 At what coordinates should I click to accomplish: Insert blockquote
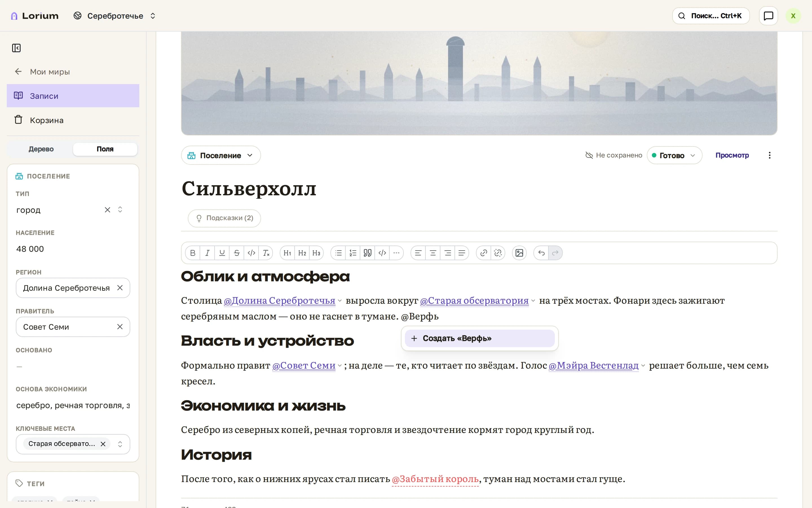[367, 253]
